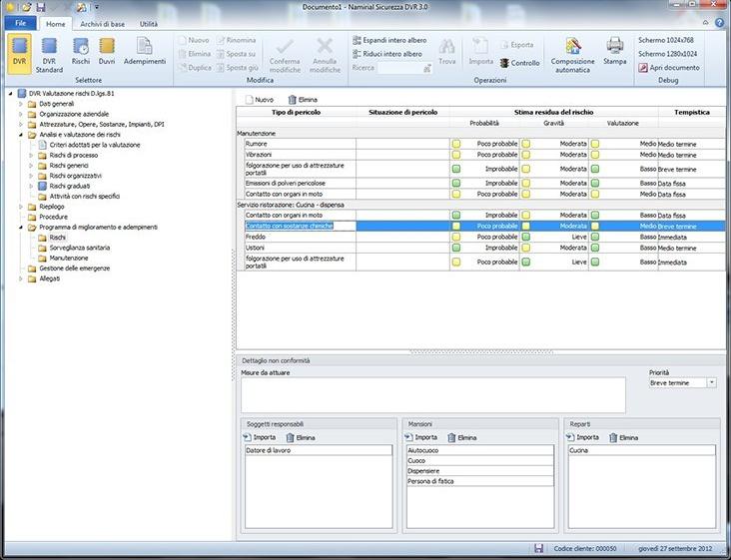Image resolution: width=731 pixels, height=560 pixels.
Task: Switch to the Archivi di base tab
Action: tap(102, 23)
